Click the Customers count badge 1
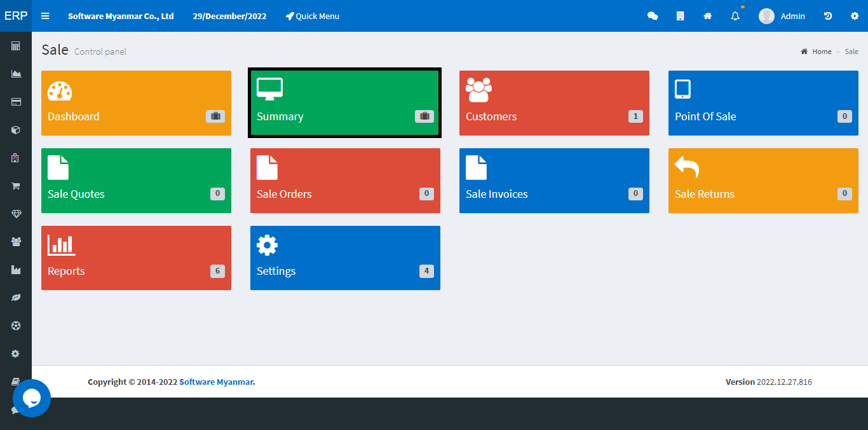Screen dimensions: 868x430 tap(635, 116)
